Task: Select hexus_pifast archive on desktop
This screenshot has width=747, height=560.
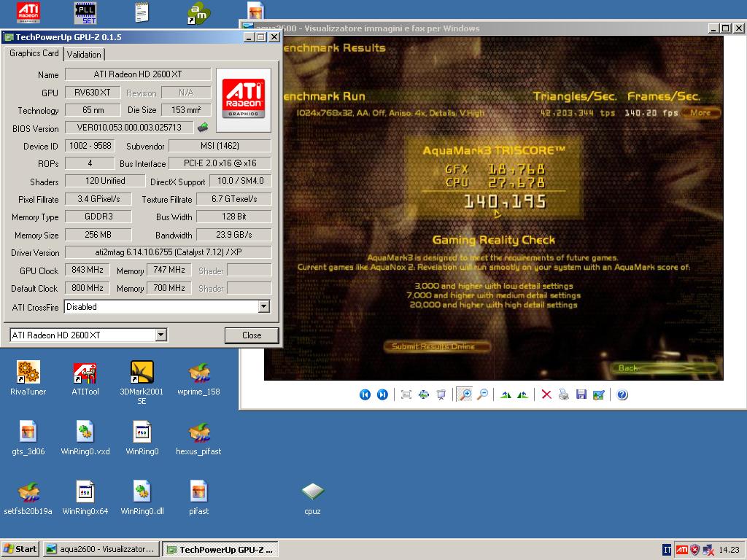Action: coord(198,438)
